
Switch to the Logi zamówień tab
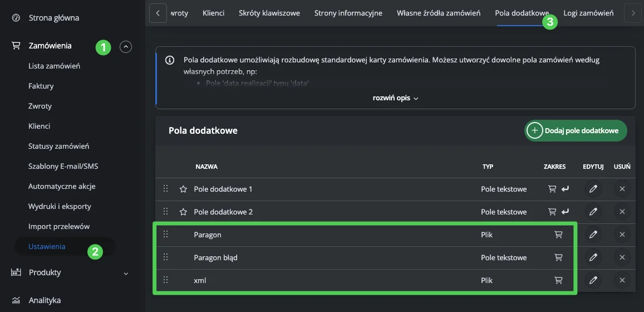(x=588, y=13)
